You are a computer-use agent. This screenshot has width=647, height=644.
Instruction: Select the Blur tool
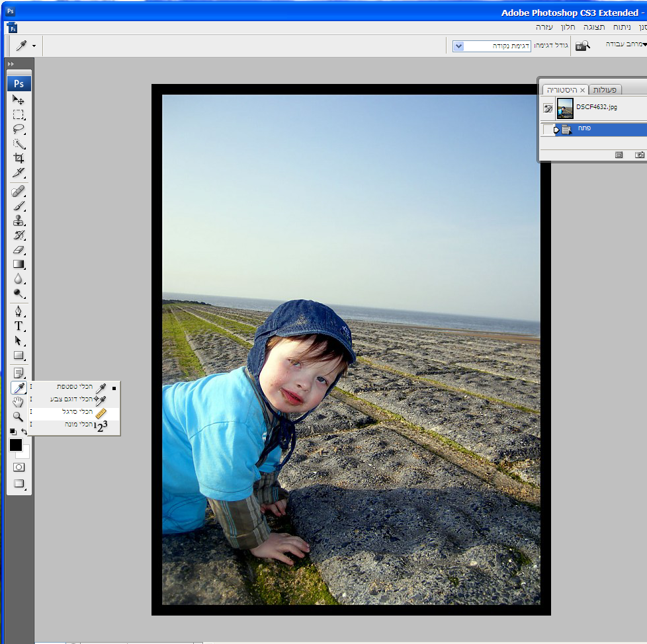[18, 279]
